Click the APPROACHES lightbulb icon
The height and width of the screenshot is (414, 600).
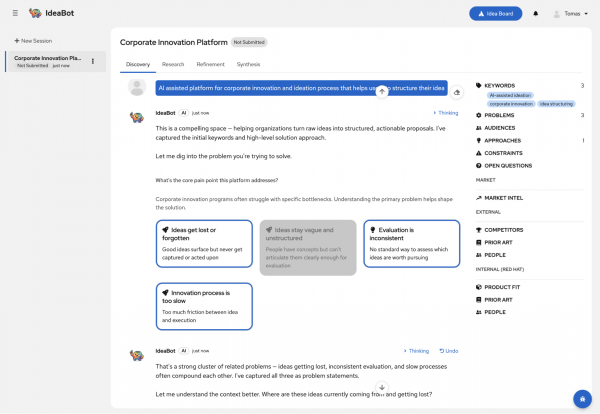coord(478,140)
